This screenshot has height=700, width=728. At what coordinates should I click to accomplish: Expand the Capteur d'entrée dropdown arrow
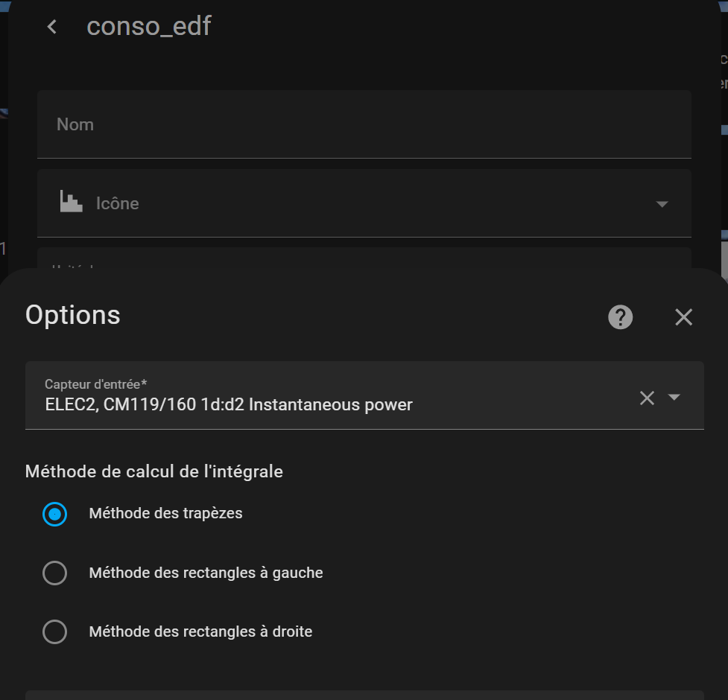(x=674, y=398)
